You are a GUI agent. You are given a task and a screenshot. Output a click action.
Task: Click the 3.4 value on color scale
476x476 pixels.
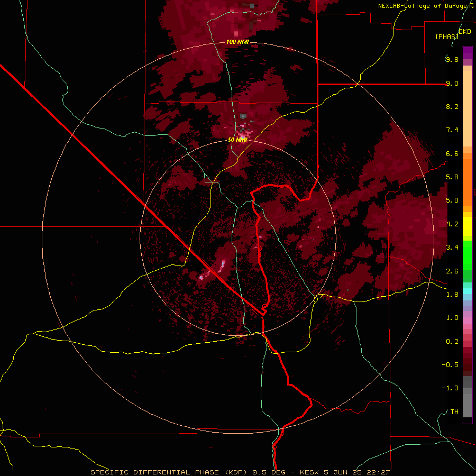pos(452,248)
